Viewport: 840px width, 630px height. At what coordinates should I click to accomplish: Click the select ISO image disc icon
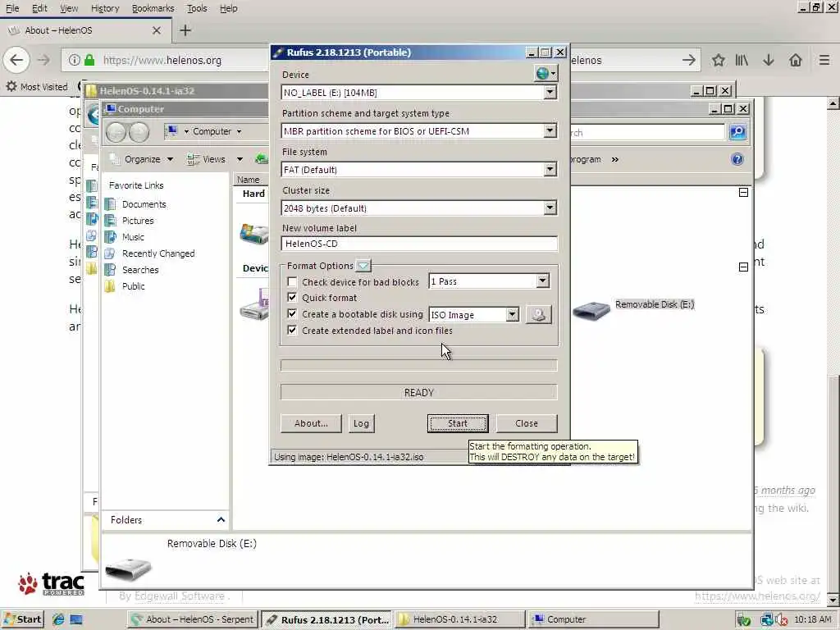538,314
